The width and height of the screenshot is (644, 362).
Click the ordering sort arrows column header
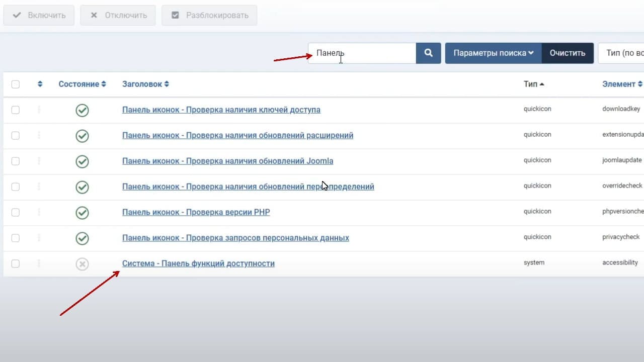tap(40, 84)
